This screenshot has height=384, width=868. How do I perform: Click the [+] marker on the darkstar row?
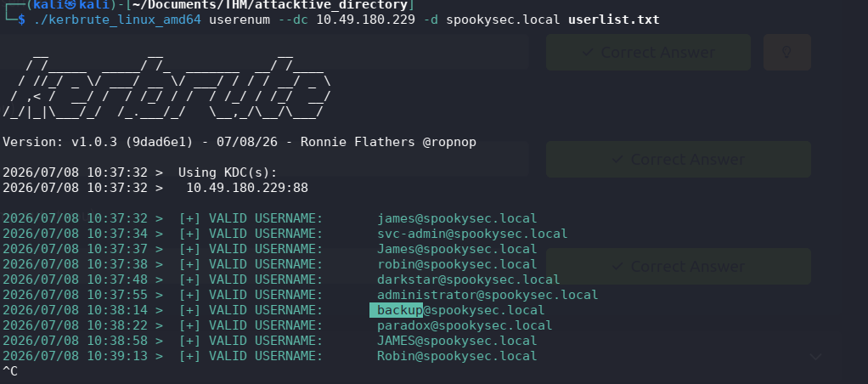click(x=190, y=280)
